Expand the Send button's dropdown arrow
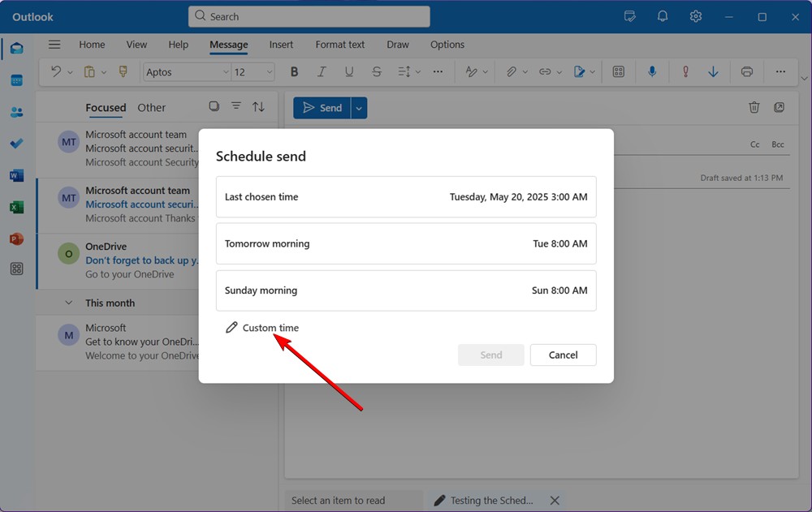The height and width of the screenshot is (512, 812). (x=358, y=107)
